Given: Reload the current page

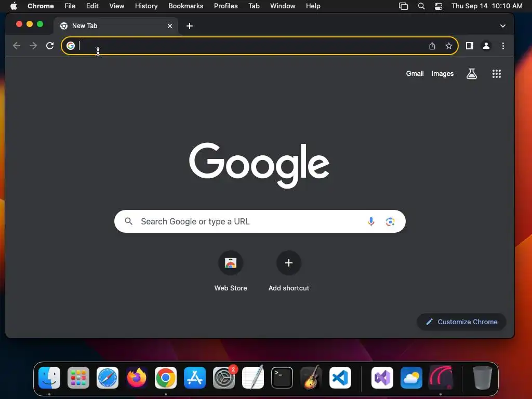Looking at the screenshot, I should [x=50, y=46].
